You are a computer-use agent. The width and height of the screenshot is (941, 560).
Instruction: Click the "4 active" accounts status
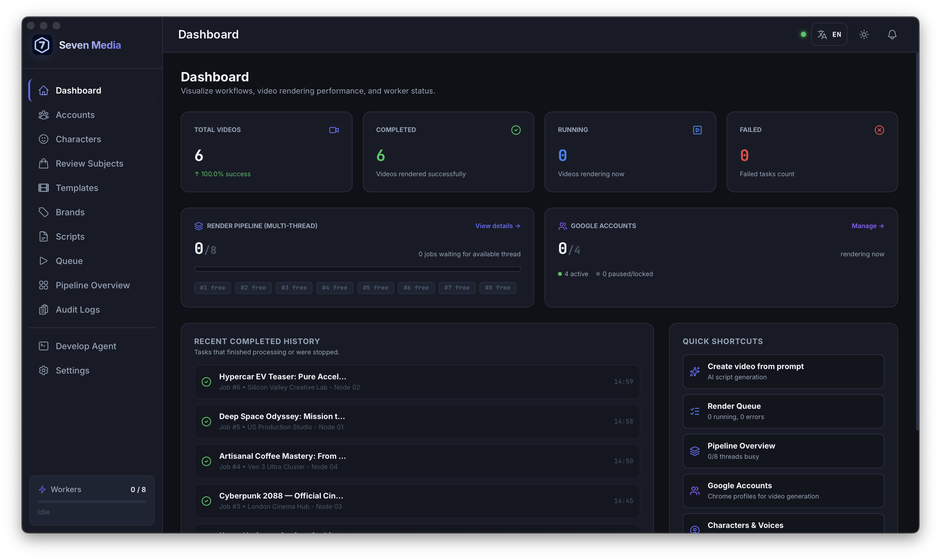coord(573,274)
